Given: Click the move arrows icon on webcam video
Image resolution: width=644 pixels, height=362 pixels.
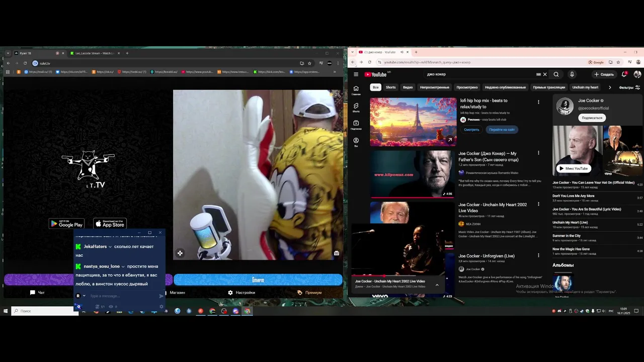Looking at the screenshot, I should [x=180, y=253].
